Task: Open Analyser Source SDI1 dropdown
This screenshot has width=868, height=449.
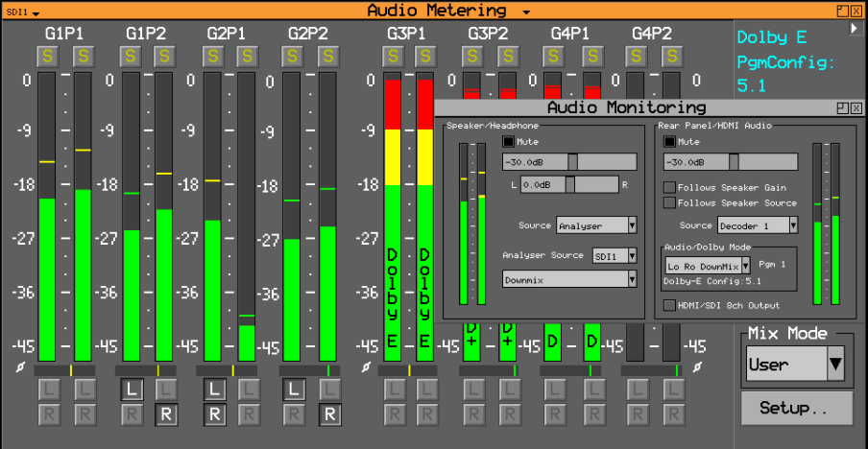Action: 615,255
